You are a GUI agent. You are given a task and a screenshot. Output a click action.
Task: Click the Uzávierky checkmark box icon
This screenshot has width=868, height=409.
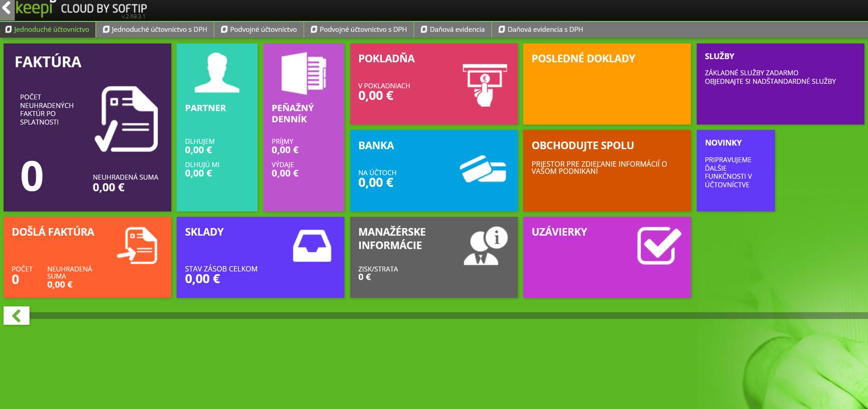coord(659,246)
